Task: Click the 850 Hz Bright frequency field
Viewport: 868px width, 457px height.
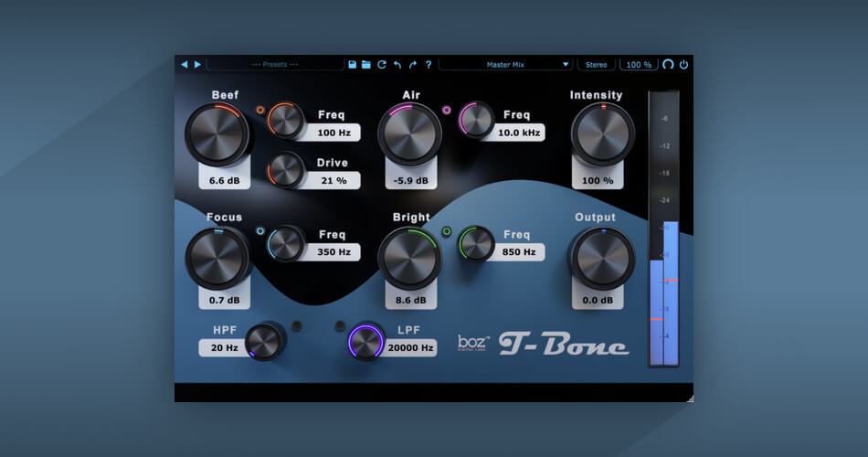Action: click(x=519, y=252)
